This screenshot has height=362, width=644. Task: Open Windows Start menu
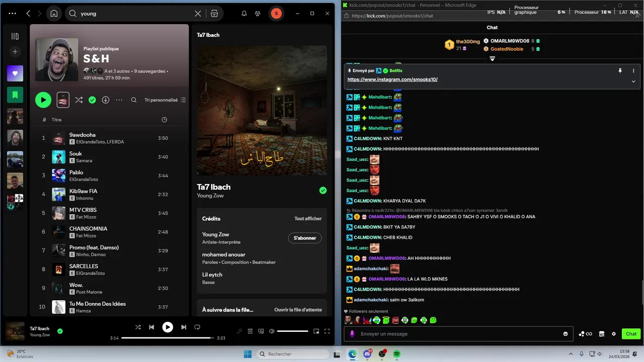[248, 354]
